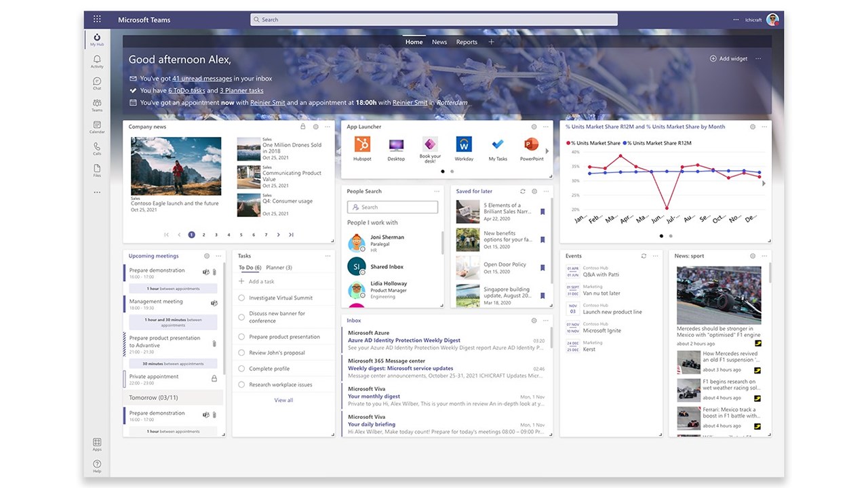This screenshot has height=488, width=868.
Task: Refresh the Saved for later widget
Action: [523, 192]
